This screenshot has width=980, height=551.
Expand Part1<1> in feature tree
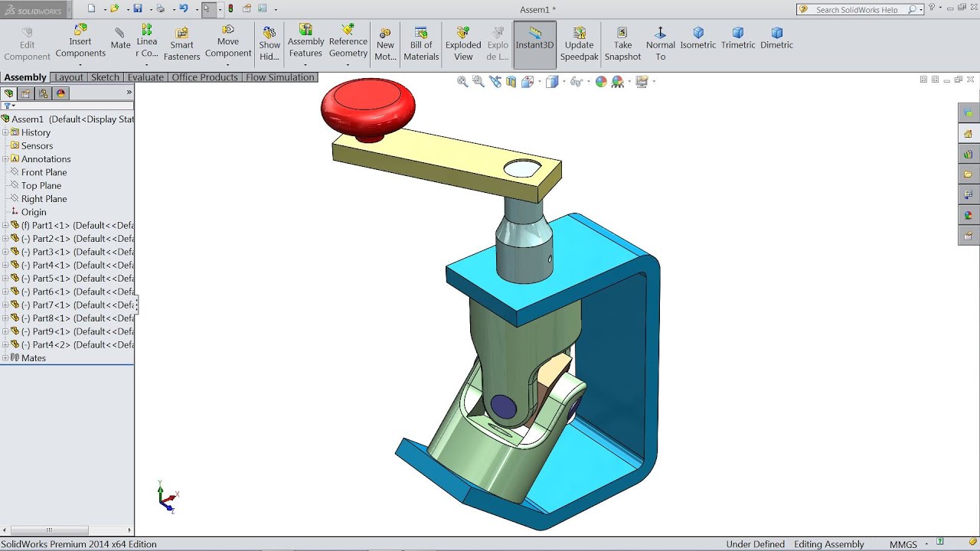tap(5, 225)
